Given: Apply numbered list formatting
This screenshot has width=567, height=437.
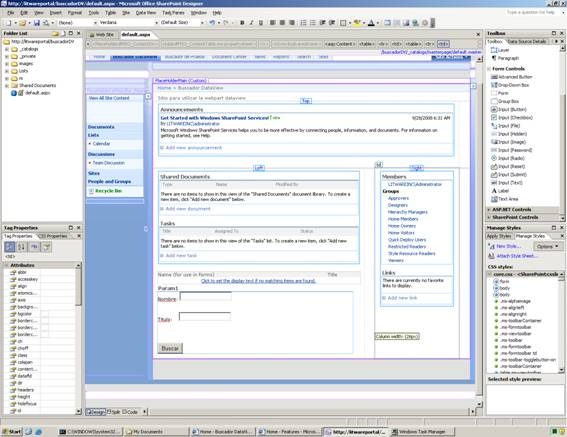Looking at the screenshot, I should tap(303, 23).
